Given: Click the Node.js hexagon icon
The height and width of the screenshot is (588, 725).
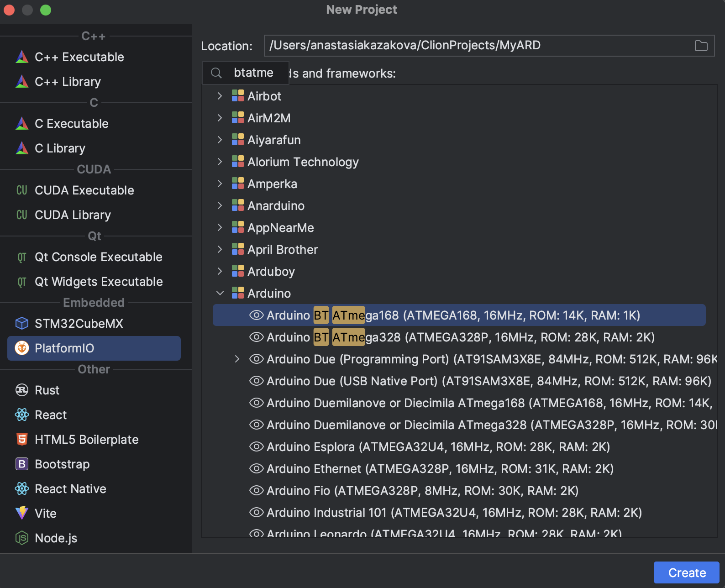Looking at the screenshot, I should (22, 538).
